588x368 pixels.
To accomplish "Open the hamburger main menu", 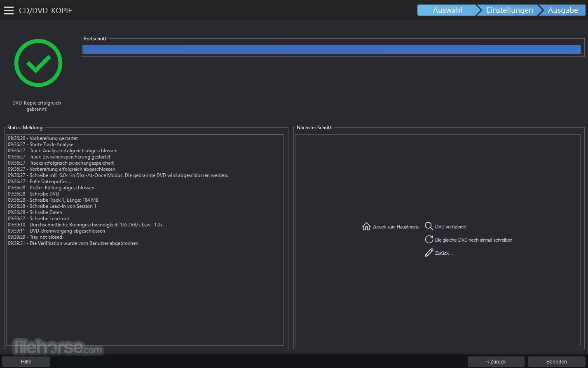I will 9,11.
